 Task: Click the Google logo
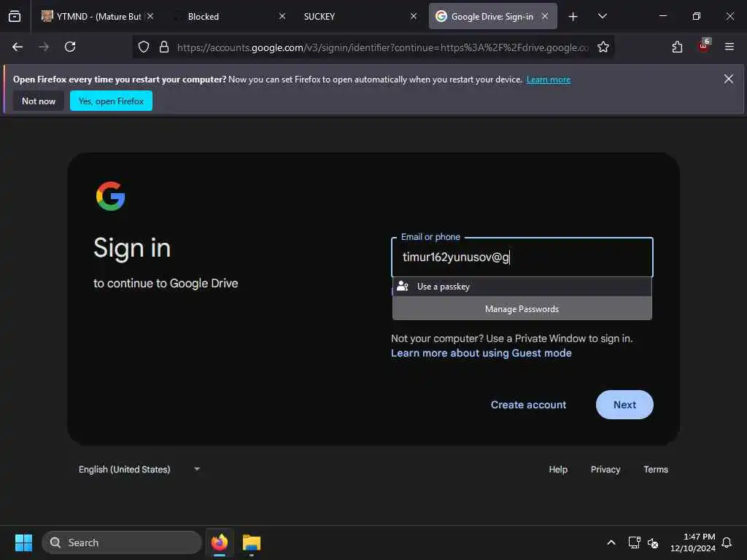tap(111, 195)
